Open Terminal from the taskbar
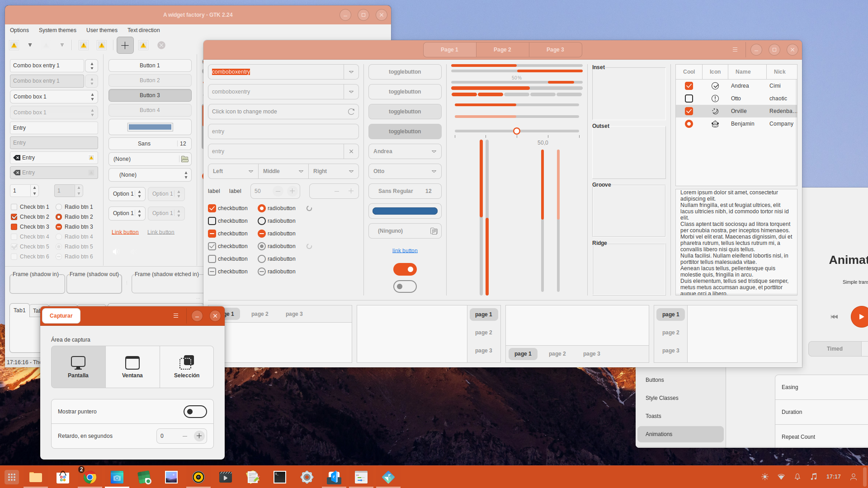The width and height of the screenshot is (868, 488). click(x=280, y=477)
